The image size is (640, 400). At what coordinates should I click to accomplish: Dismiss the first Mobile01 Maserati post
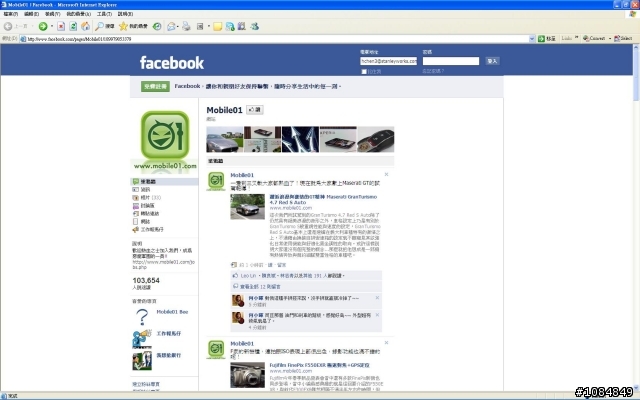387,175
